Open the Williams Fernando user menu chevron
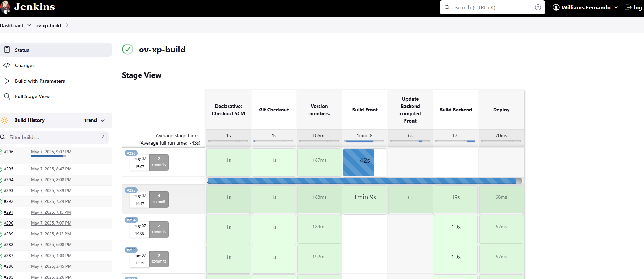The height and width of the screenshot is (279, 644). click(616, 7)
